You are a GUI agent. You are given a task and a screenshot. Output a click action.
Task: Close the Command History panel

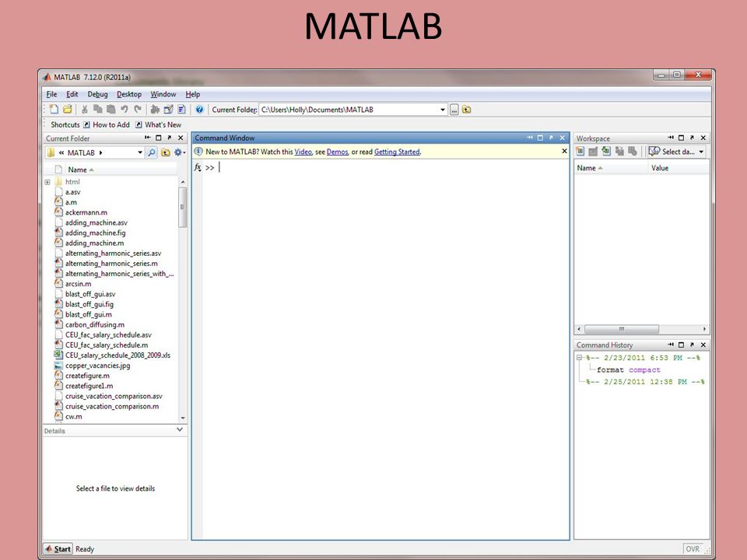(703, 345)
